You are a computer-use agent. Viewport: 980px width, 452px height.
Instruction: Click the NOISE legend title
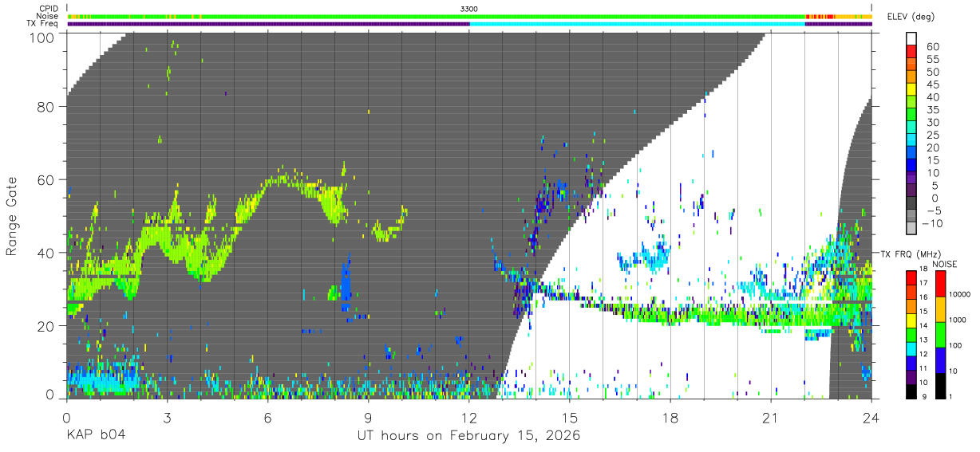[944, 264]
